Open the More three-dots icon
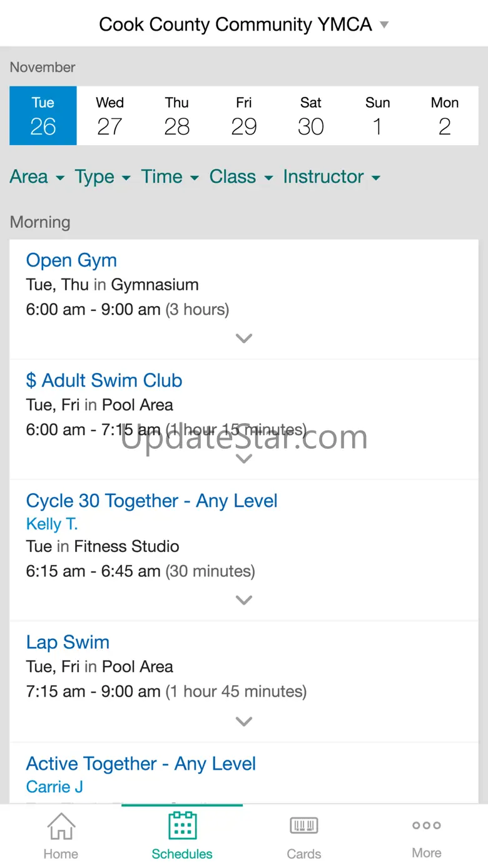 pyautogui.click(x=427, y=826)
